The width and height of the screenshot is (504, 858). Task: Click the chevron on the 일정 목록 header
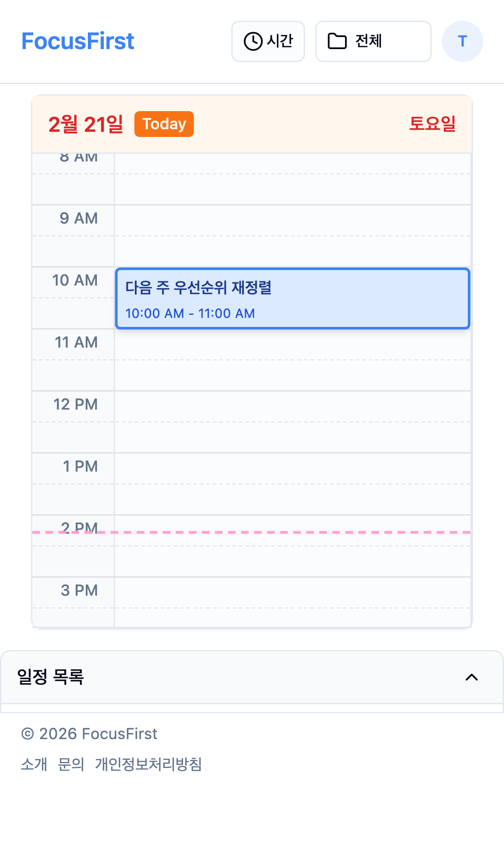tap(472, 678)
